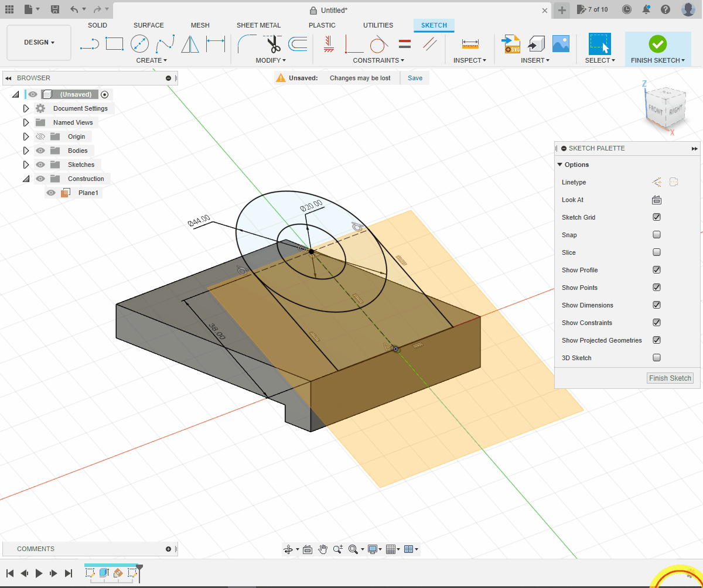Screen dimensions: 703x588
Task: Hide Plane1 using its eye icon
Action: click(52, 193)
